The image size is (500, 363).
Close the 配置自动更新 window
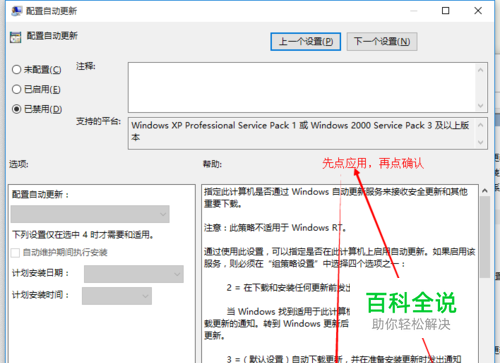pyautogui.click(x=478, y=11)
